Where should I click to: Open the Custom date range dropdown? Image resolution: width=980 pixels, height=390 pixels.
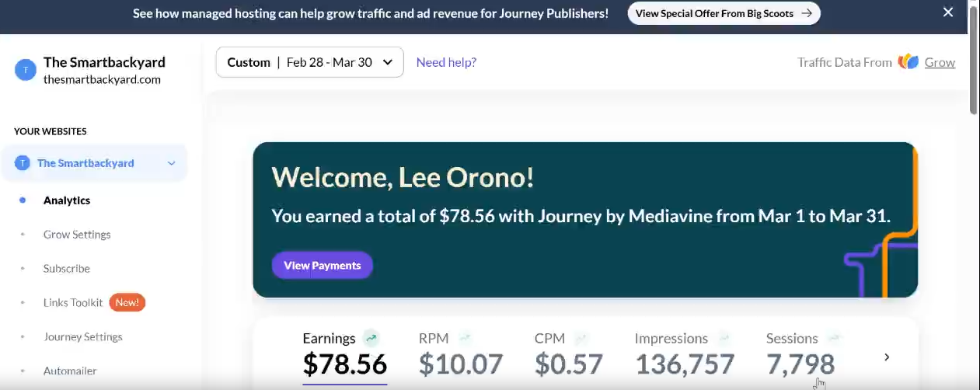[310, 62]
